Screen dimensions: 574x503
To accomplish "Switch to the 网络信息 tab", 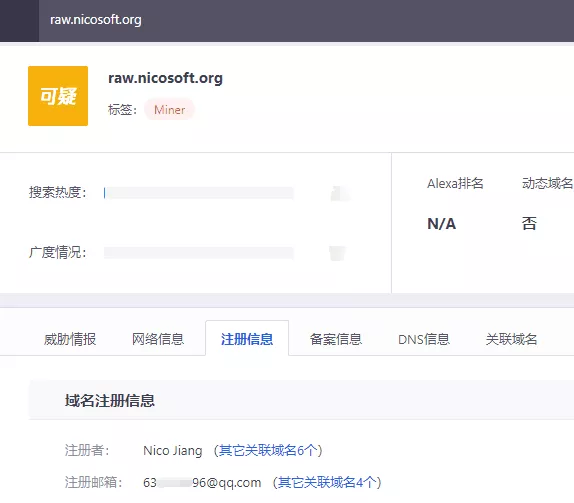I will click(158, 339).
